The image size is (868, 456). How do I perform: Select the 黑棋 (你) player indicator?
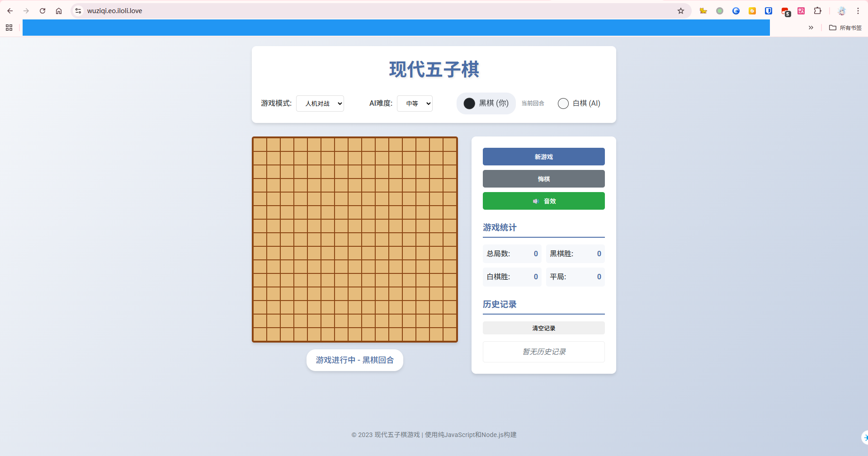[486, 103]
